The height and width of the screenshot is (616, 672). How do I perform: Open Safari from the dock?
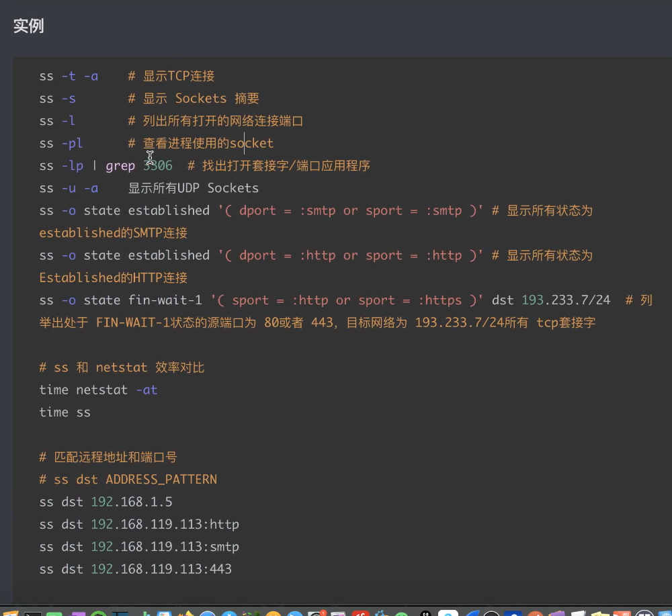click(207, 613)
